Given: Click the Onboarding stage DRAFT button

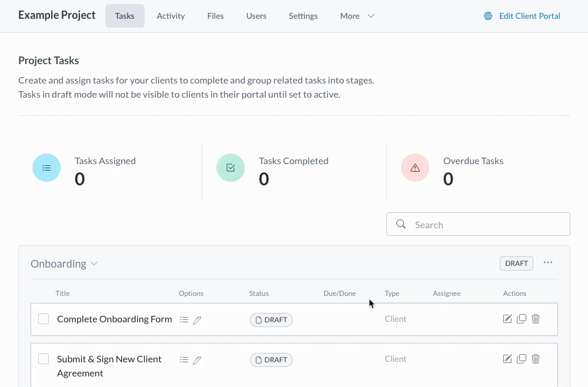Looking at the screenshot, I should (516, 263).
